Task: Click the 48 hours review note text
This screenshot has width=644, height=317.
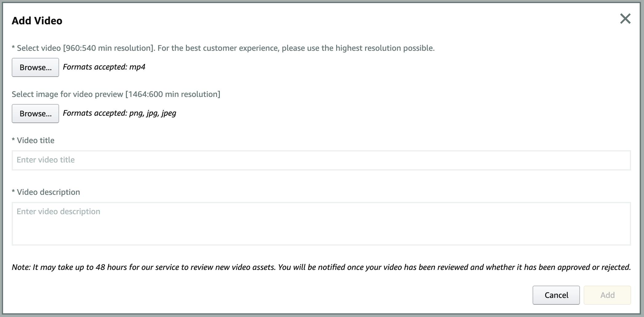Action: coord(321,267)
